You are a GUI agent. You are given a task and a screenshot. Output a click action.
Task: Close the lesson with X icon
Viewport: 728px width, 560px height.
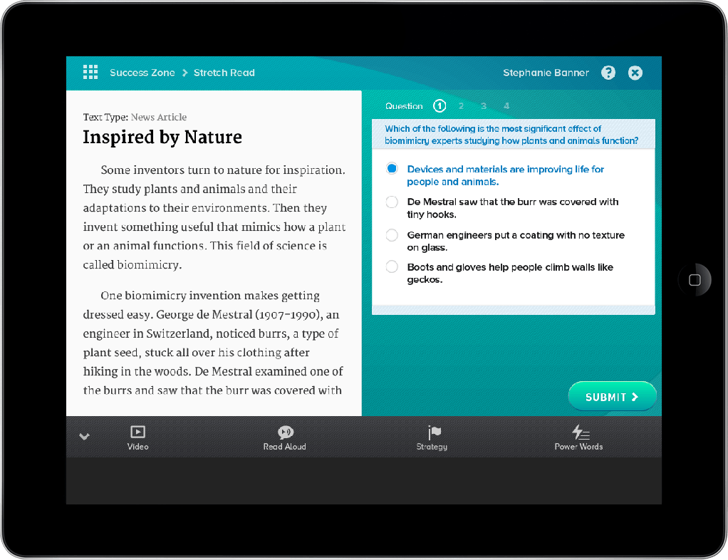tap(635, 73)
